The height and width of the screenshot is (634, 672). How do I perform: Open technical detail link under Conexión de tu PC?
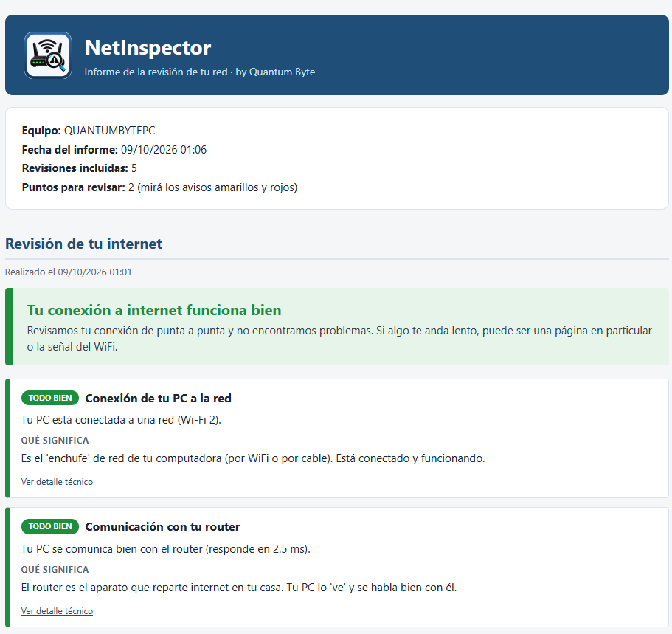(x=57, y=482)
